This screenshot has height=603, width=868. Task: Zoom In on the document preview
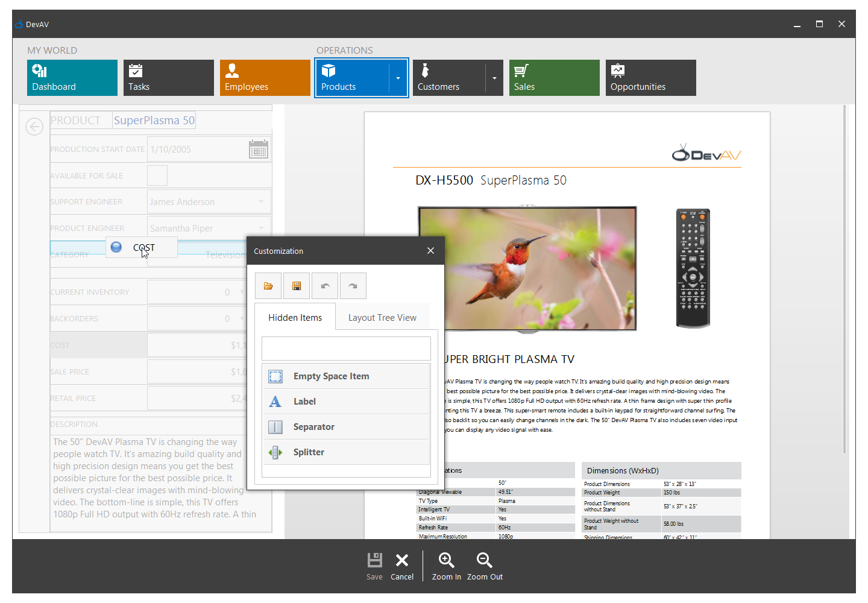[447, 566]
